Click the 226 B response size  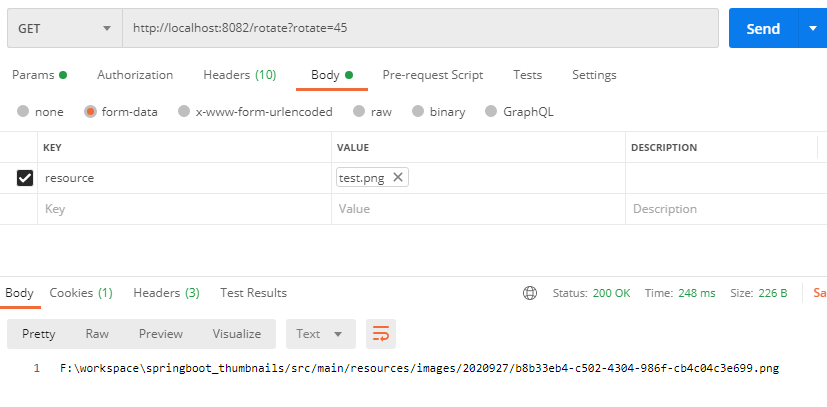[773, 293]
